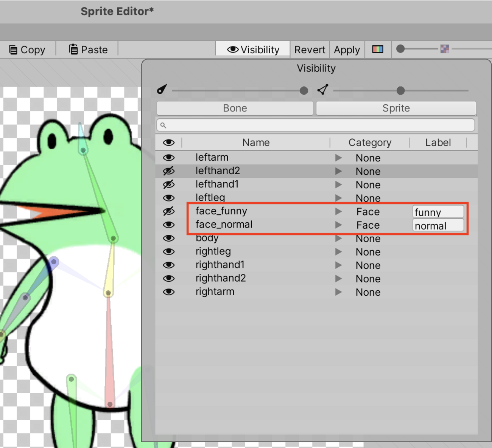Screen dimensions: 492x448
Task: Select the rightarm row name
Action: coord(215,291)
